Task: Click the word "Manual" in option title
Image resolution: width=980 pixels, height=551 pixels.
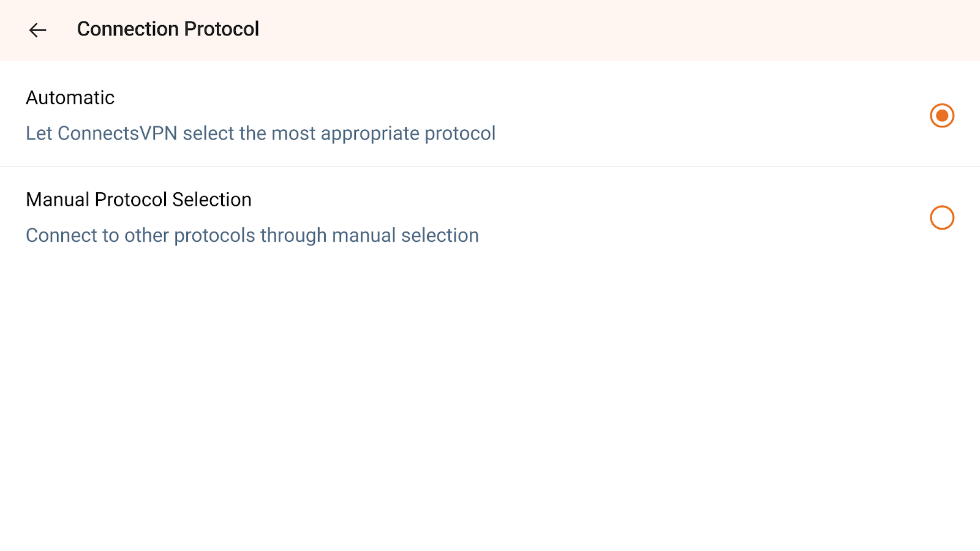Action: click(58, 200)
